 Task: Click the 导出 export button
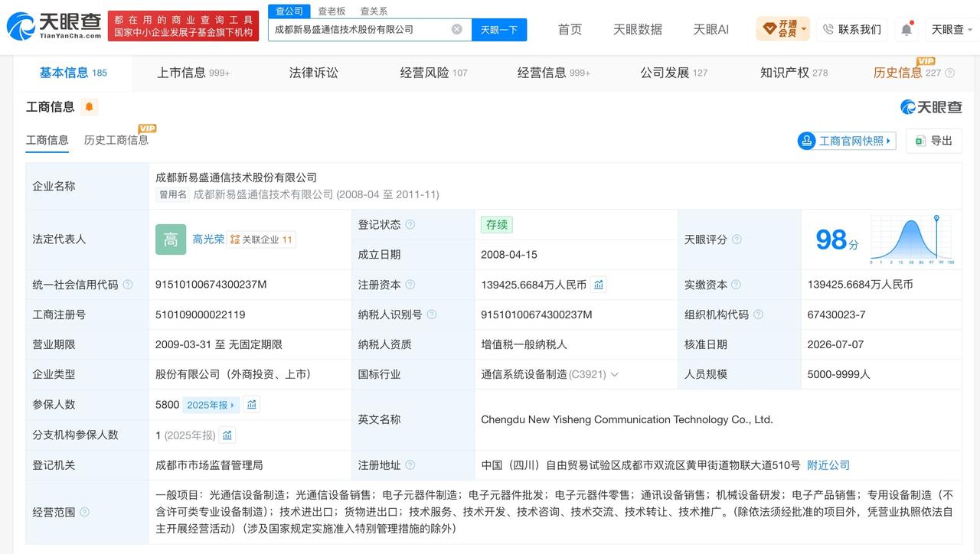(933, 141)
